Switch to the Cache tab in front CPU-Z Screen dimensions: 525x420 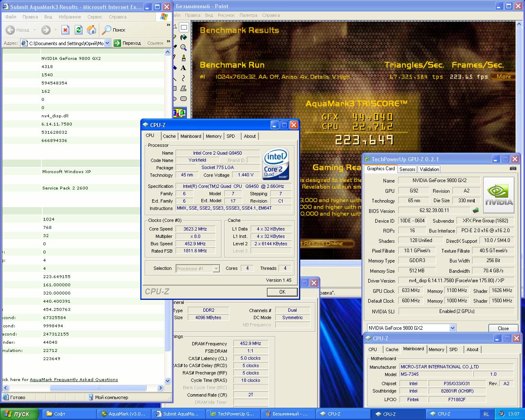(169, 136)
